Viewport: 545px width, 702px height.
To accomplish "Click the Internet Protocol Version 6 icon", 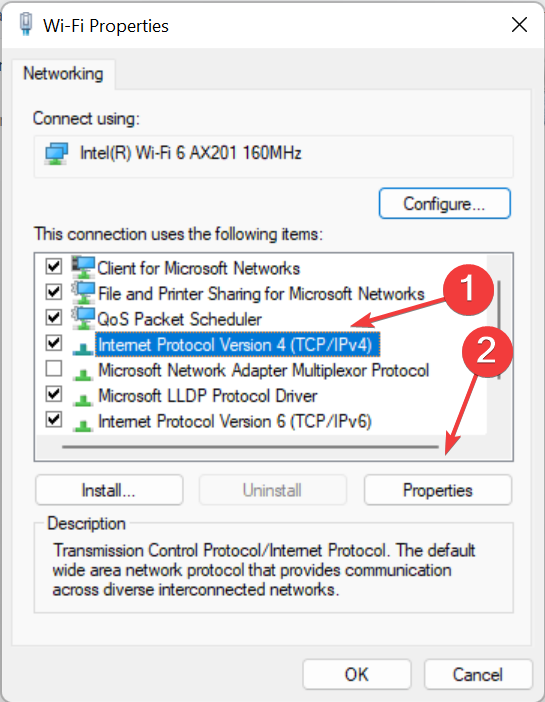I will [83, 424].
